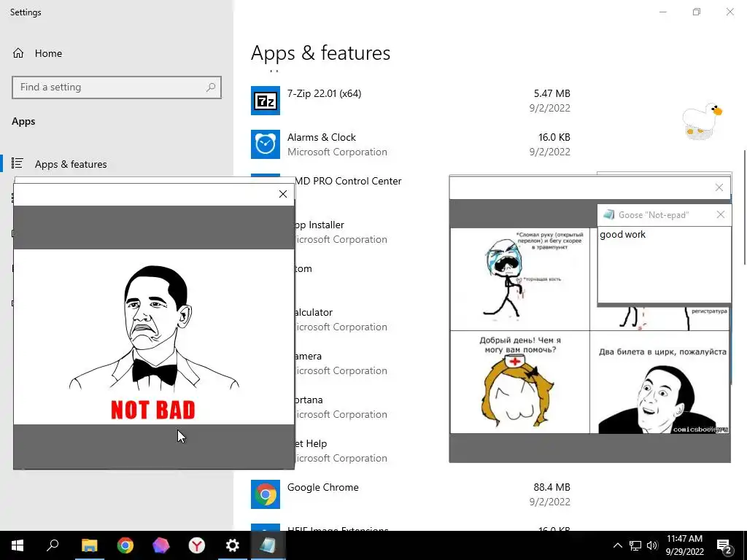
Task: Select the Alarms & Clock entry name
Action: click(x=322, y=137)
